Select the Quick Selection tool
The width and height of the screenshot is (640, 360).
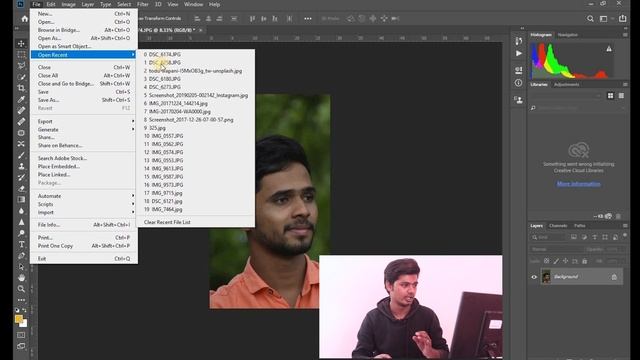point(21,77)
